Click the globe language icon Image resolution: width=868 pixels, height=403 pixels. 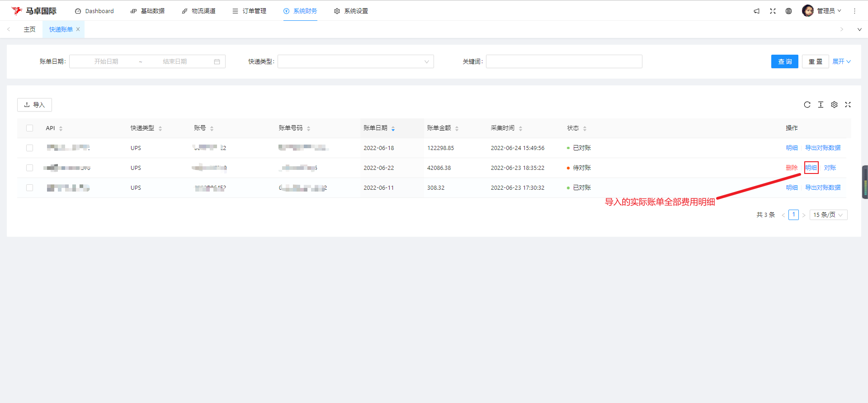tap(788, 11)
